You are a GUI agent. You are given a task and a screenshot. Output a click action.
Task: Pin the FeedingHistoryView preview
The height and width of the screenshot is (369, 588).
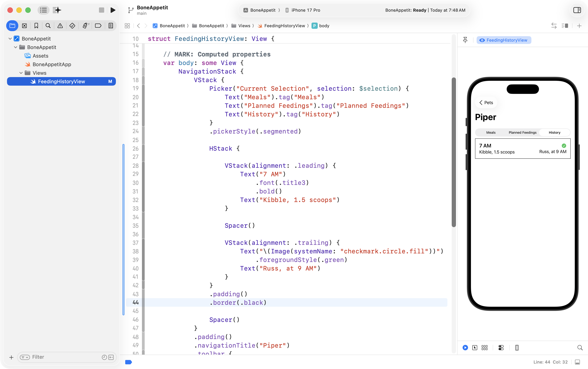(x=465, y=40)
